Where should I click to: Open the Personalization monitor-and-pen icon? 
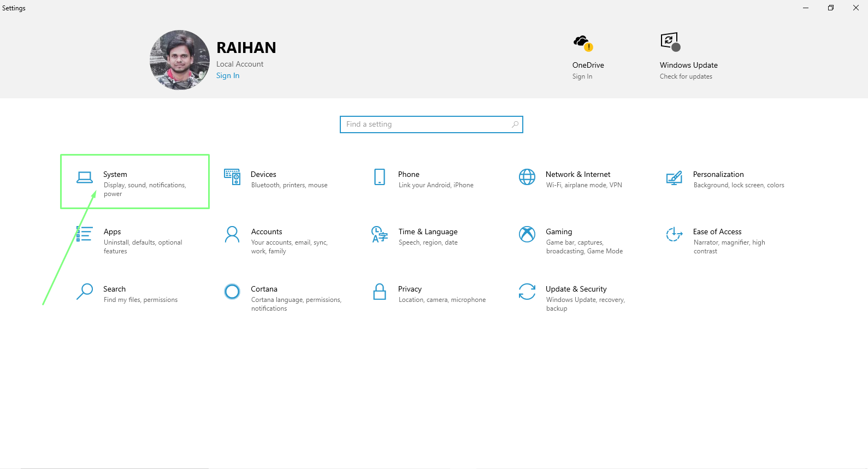[674, 177]
